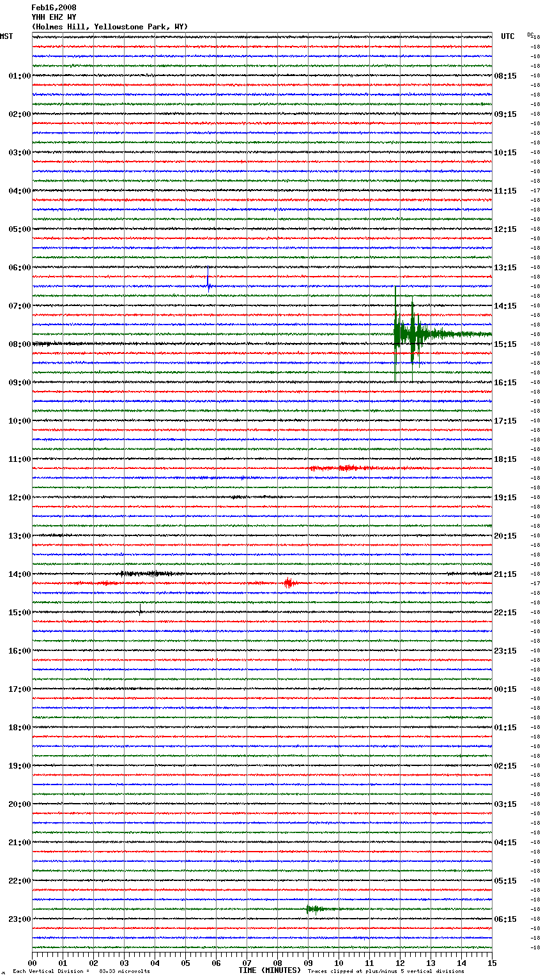Click the 'UTC' time zone label
Screen dimensions: 543x980
click(508, 36)
